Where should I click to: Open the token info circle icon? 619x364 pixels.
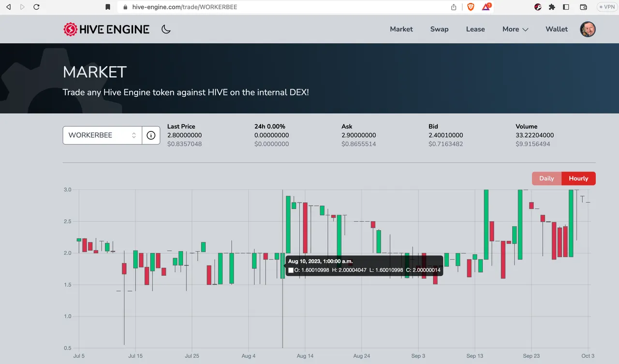[151, 135]
